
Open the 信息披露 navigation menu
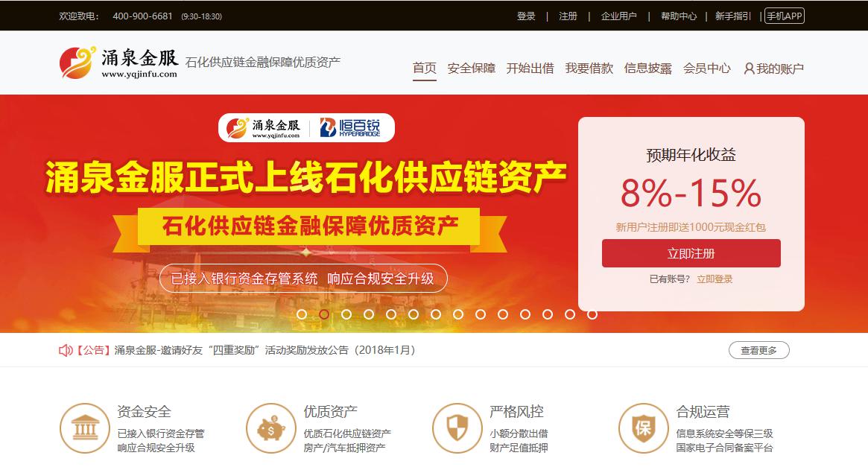[x=647, y=69]
